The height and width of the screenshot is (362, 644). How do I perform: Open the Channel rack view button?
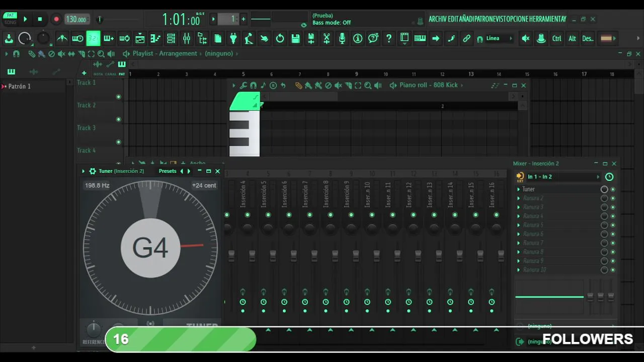click(x=171, y=38)
